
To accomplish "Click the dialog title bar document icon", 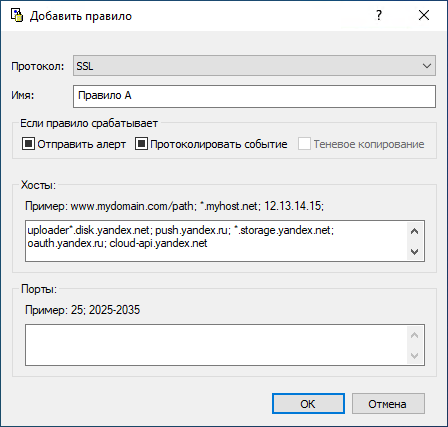I will [17, 15].
